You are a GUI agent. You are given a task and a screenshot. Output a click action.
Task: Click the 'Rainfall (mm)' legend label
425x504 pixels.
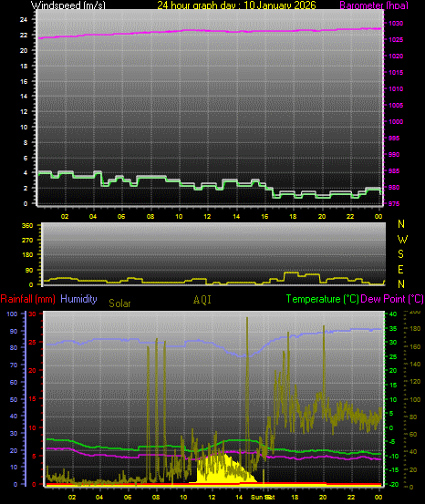[x=28, y=299]
